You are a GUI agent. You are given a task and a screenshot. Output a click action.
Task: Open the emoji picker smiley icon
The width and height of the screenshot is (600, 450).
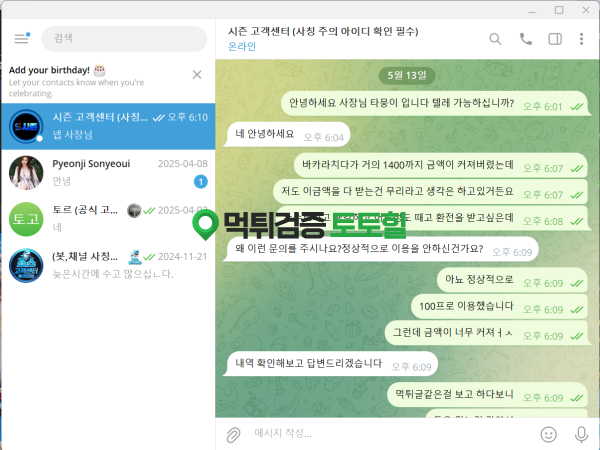coord(548,434)
